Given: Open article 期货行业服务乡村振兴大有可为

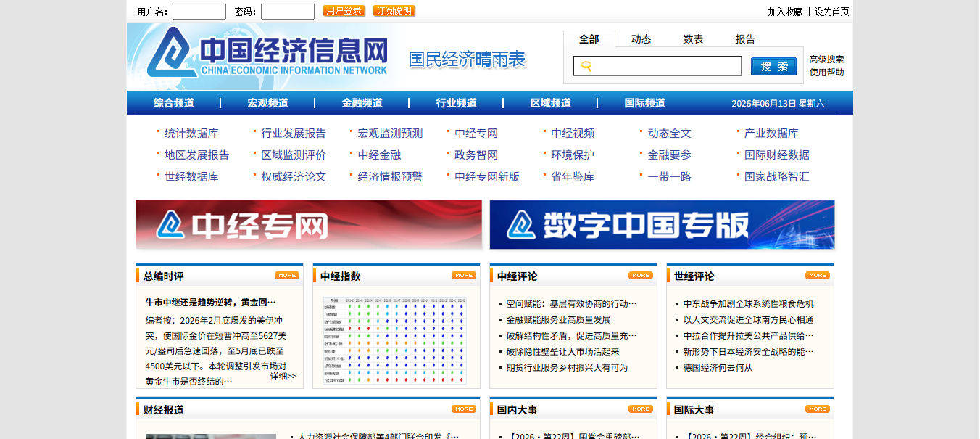Looking at the screenshot, I should 567,367.
